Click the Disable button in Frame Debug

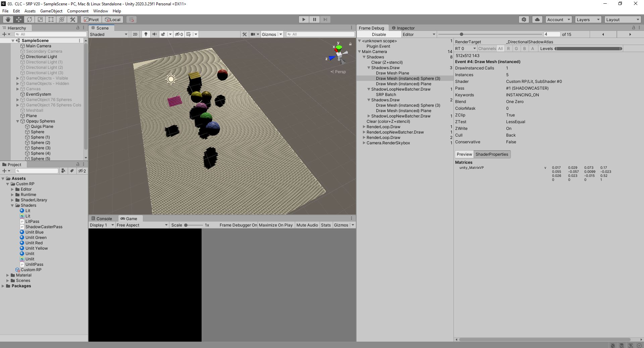378,34
